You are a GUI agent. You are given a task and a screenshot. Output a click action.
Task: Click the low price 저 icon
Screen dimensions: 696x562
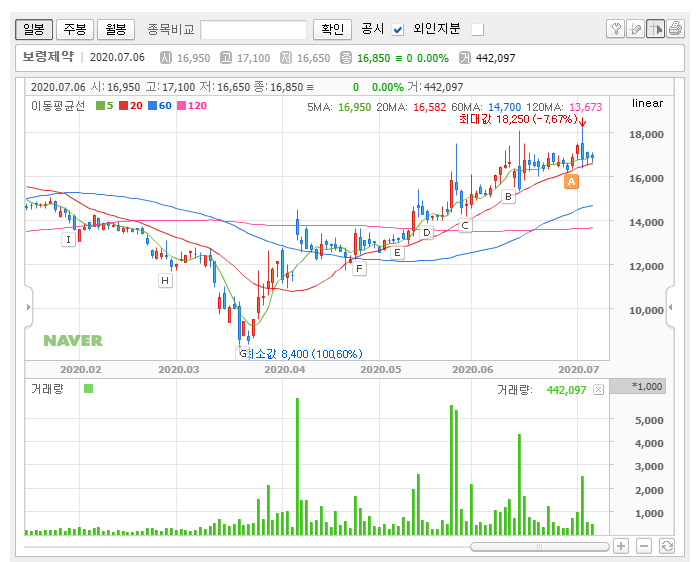[x=286, y=58]
